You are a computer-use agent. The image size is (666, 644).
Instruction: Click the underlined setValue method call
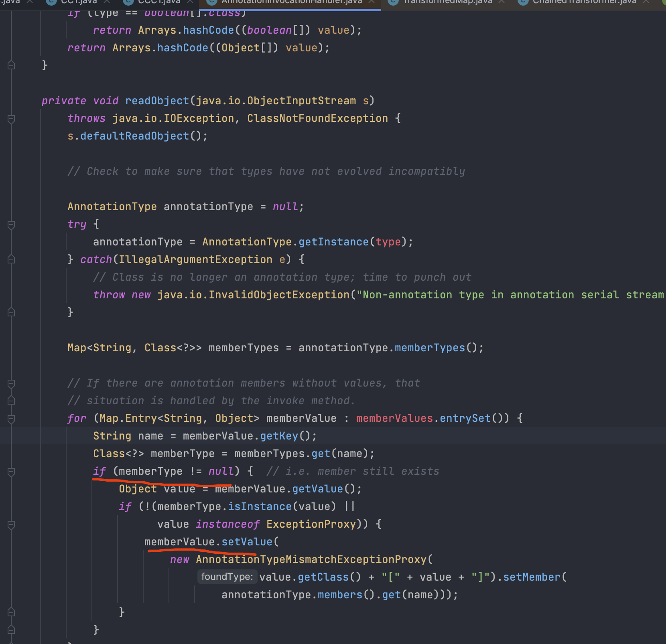click(x=247, y=542)
